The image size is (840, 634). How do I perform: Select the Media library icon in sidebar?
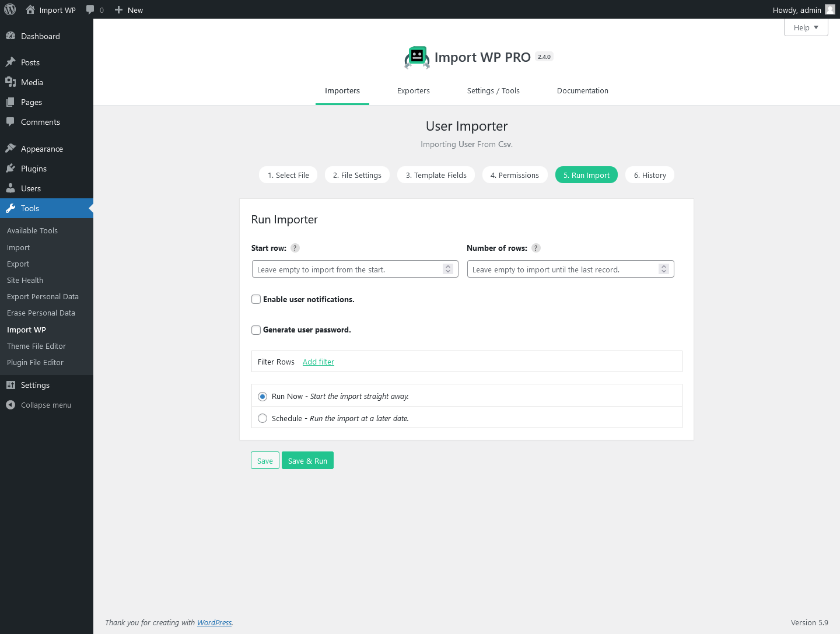coord(11,82)
